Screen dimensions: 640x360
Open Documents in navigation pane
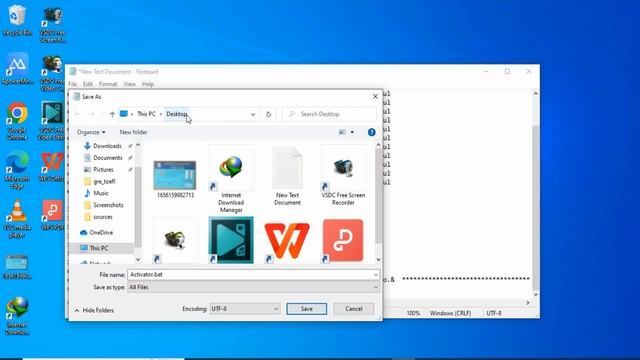coord(107,158)
